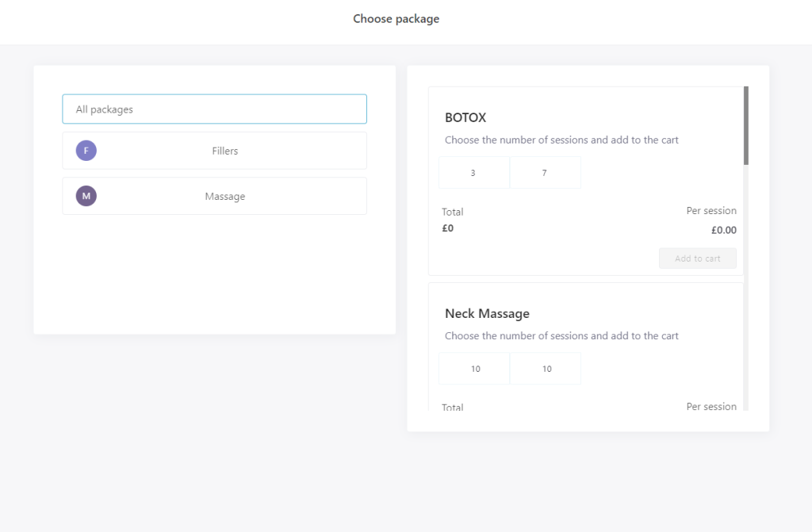
Task: Click the purple F avatar icon
Action: (x=86, y=151)
